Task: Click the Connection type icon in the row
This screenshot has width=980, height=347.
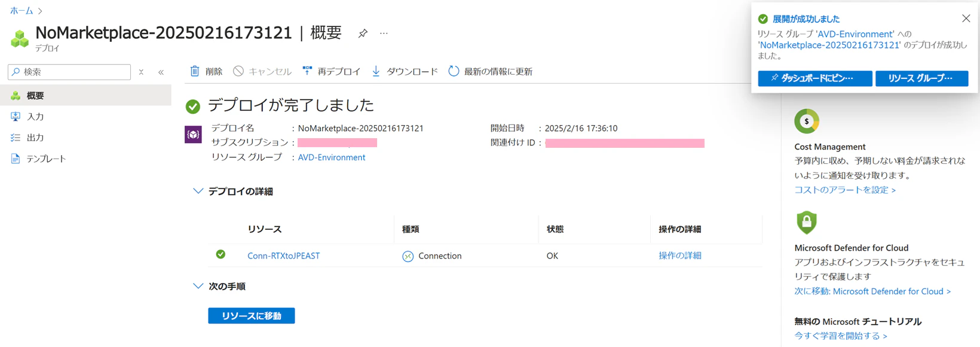Action: pyautogui.click(x=408, y=256)
